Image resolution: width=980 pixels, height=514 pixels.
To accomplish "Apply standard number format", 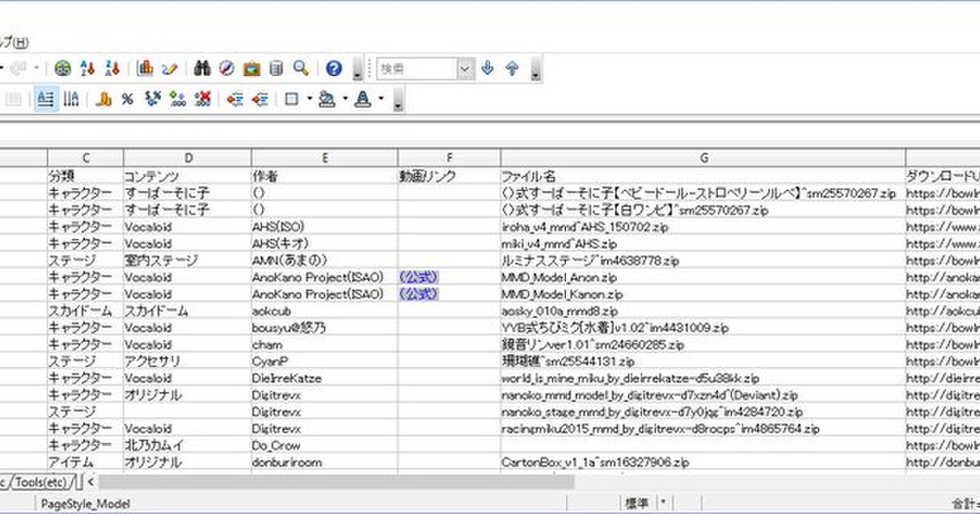I will (152, 100).
